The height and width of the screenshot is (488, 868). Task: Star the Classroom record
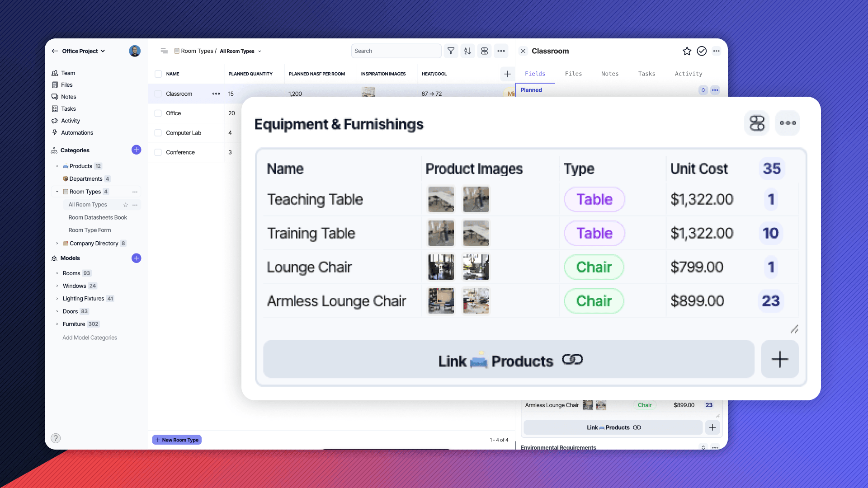click(x=687, y=51)
